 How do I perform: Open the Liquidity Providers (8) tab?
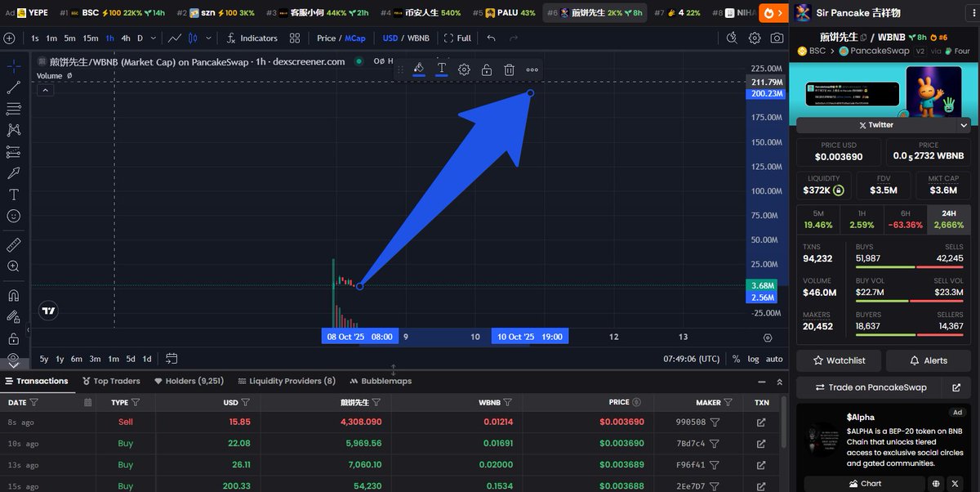[287, 381]
